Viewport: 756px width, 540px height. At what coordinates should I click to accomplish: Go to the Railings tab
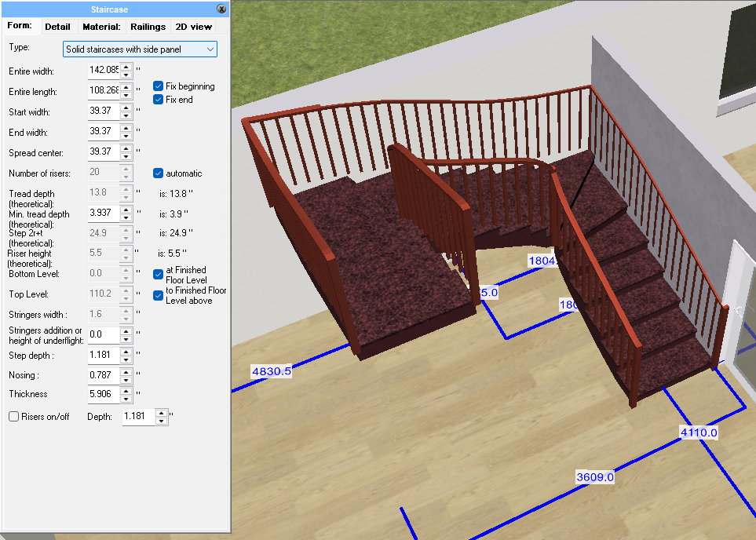pyautogui.click(x=148, y=27)
